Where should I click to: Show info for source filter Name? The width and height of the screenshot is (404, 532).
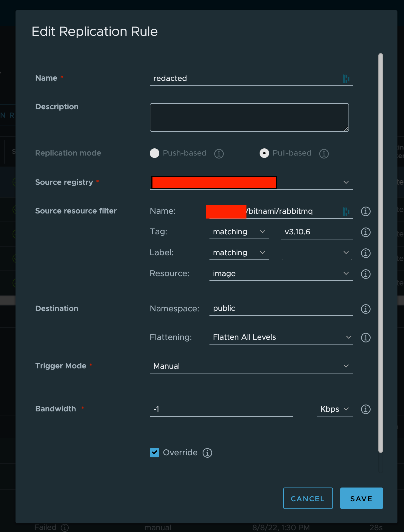(366, 211)
